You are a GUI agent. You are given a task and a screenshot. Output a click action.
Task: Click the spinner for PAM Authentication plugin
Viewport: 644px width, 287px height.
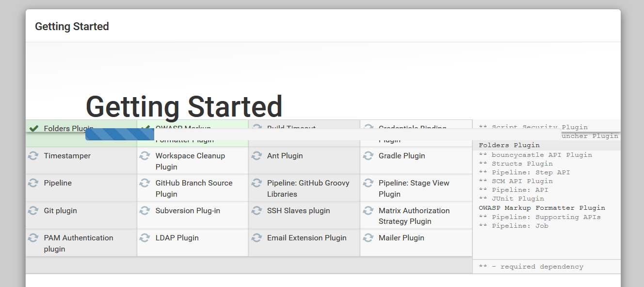pyautogui.click(x=33, y=237)
